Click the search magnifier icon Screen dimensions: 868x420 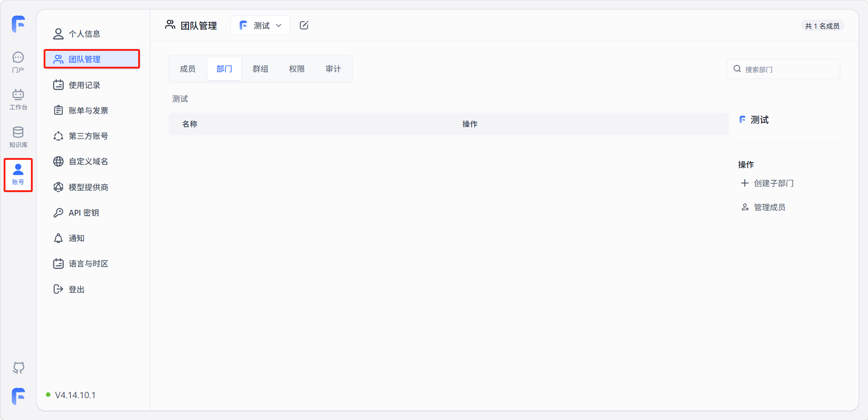pyautogui.click(x=737, y=69)
